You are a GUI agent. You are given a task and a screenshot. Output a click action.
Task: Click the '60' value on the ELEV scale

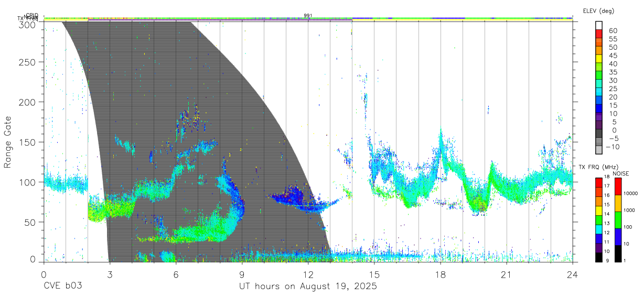(x=613, y=31)
